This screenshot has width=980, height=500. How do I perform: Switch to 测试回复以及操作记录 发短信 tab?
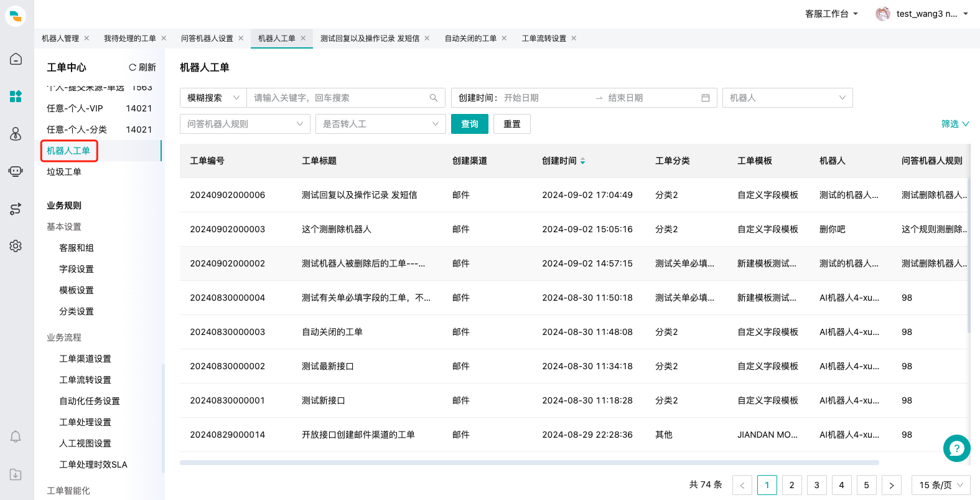click(370, 38)
